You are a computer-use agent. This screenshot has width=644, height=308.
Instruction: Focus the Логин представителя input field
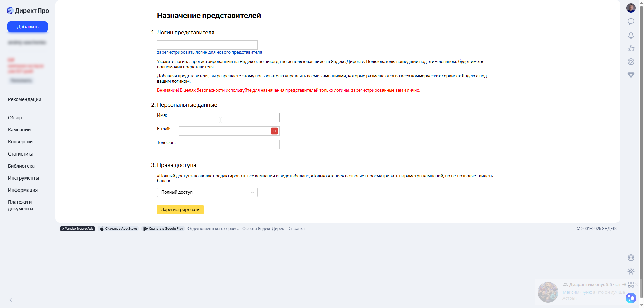tap(207, 45)
